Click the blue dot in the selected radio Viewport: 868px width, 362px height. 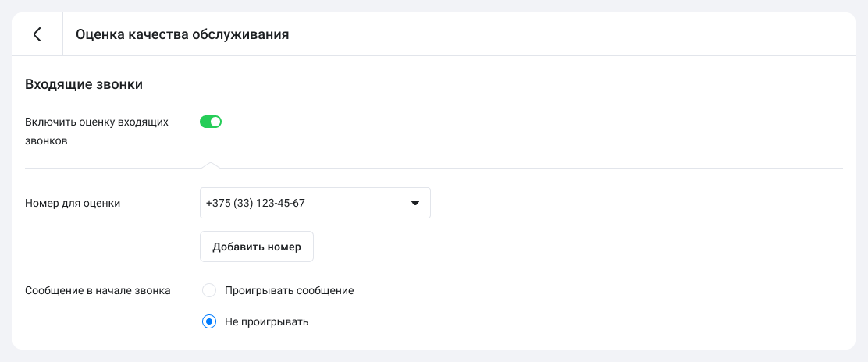[208, 321]
